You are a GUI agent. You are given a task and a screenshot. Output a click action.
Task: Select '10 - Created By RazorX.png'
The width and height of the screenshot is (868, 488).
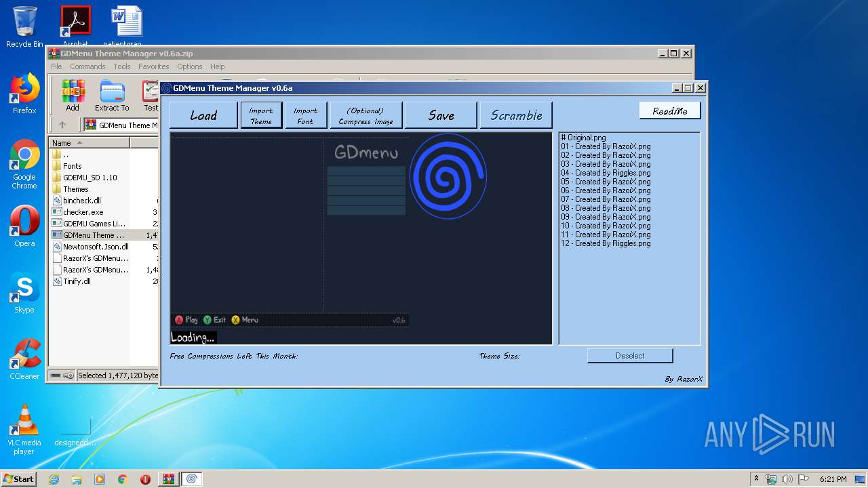pyautogui.click(x=606, y=226)
